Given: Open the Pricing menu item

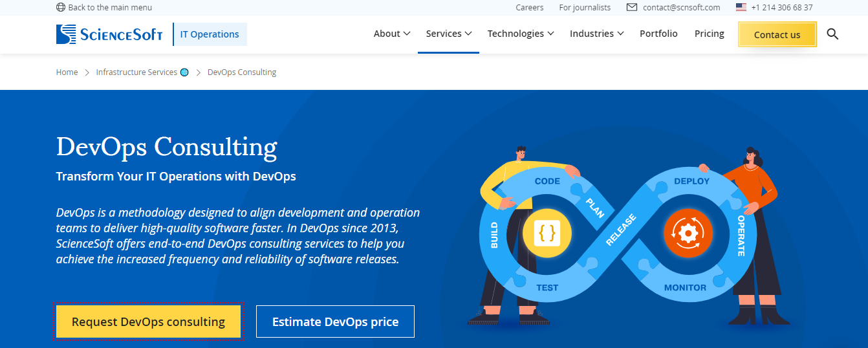Looking at the screenshot, I should [710, 34].
